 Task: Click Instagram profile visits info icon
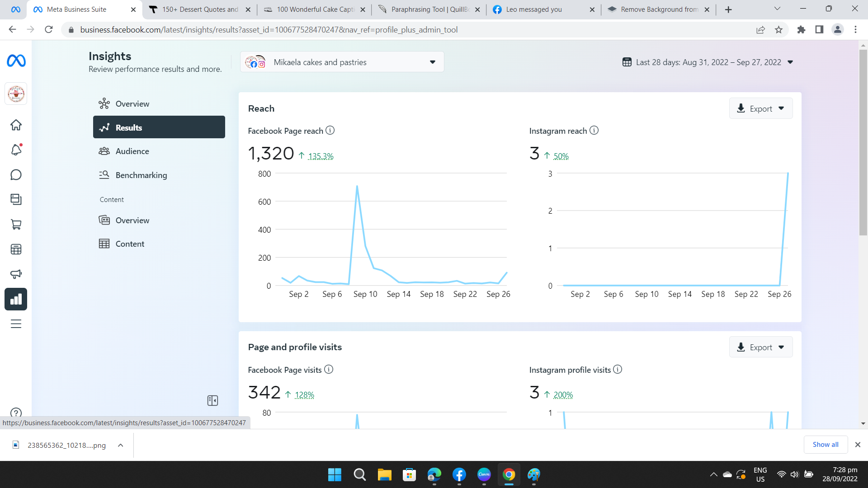[618, 370]
